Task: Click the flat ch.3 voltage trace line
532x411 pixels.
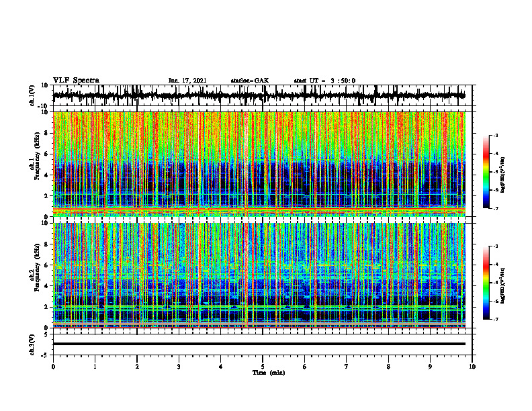Action: pos(259,344)
